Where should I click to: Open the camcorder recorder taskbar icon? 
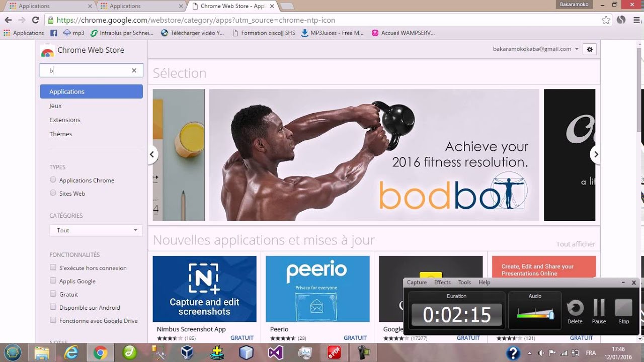coord(363,353)
